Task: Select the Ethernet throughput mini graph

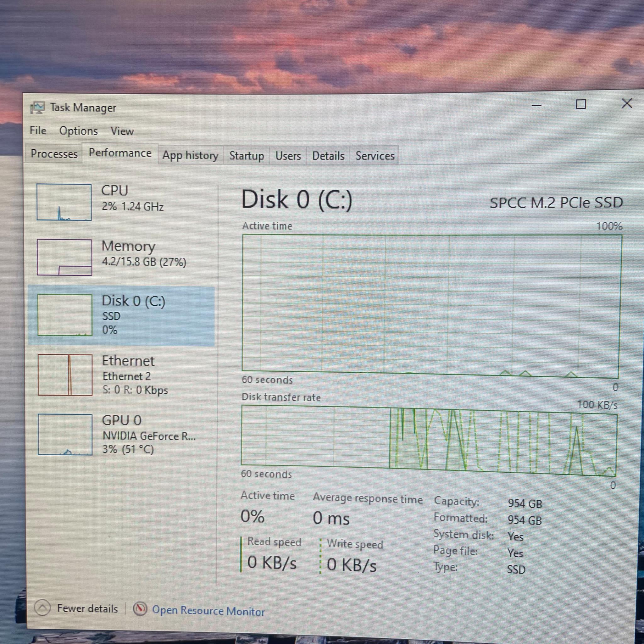Action: pos(65,375)
